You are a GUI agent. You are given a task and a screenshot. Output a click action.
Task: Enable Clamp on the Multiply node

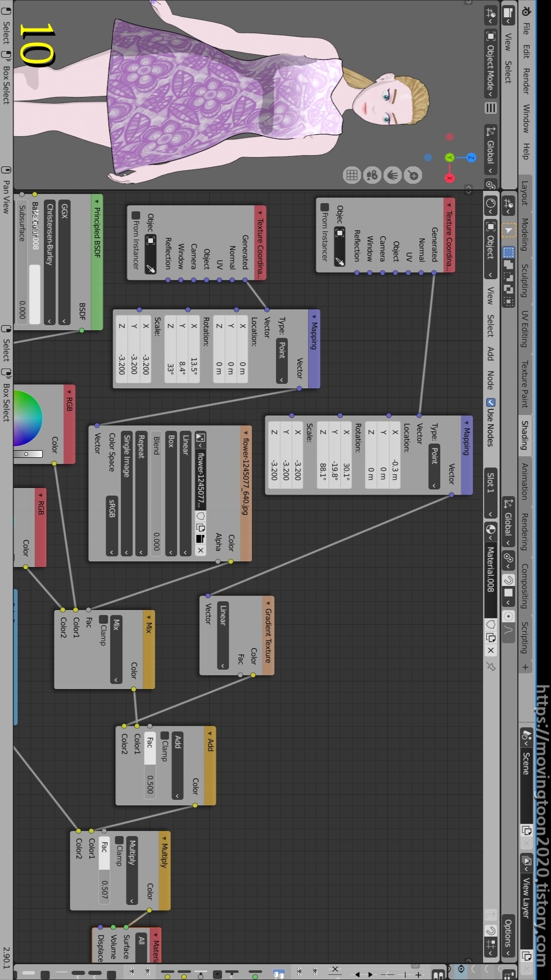tap(119, 840)
